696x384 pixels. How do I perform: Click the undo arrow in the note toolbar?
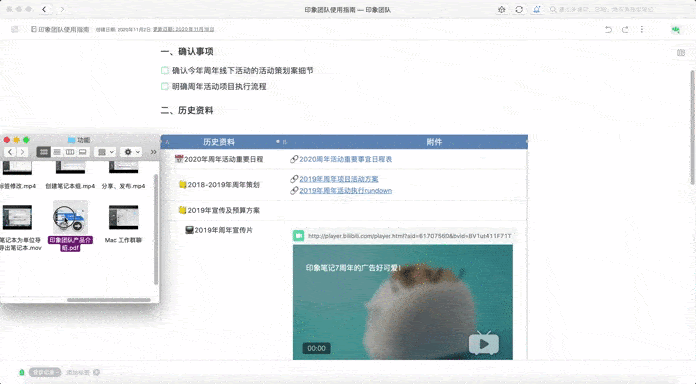click(608, 29)
